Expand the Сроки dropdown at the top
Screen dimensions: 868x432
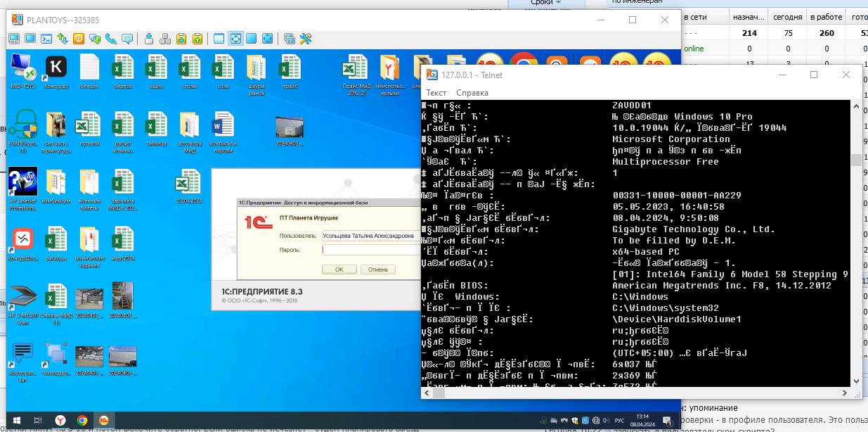point(551,3)
